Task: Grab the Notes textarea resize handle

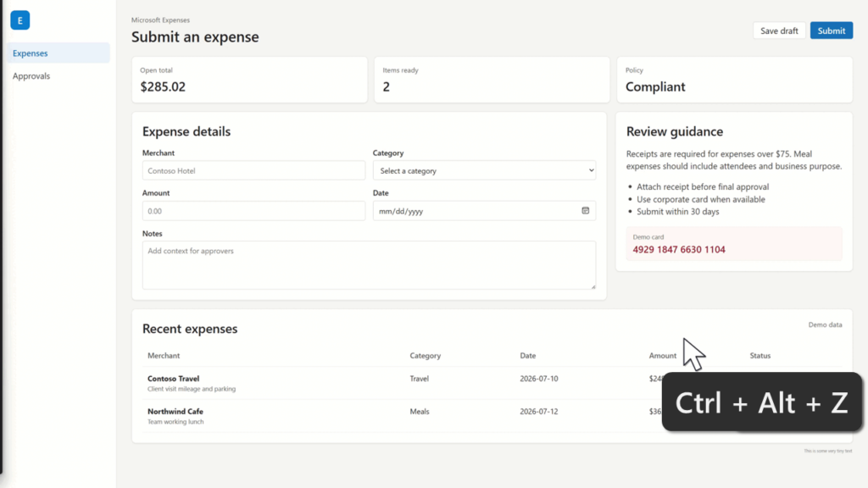Action: pyautogui.click(x=593, y=286)
